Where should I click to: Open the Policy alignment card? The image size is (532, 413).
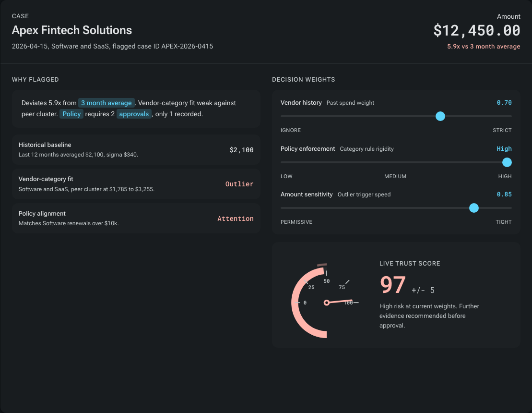(136, 218)
